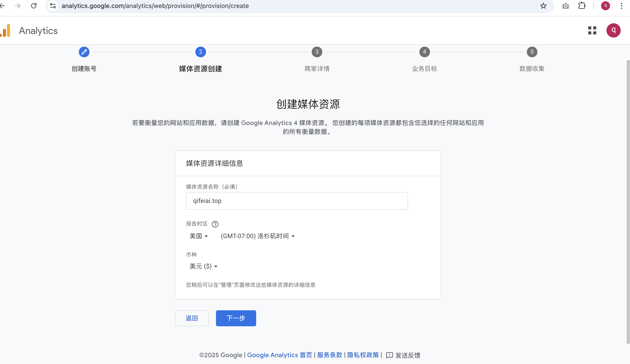Expand the 美元 ($) currency dropdown

[x=203, y=266]
